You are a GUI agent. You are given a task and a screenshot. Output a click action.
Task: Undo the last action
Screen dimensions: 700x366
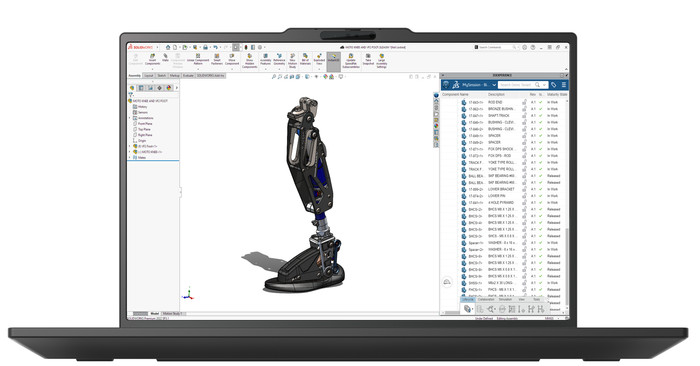coord(216,47)
